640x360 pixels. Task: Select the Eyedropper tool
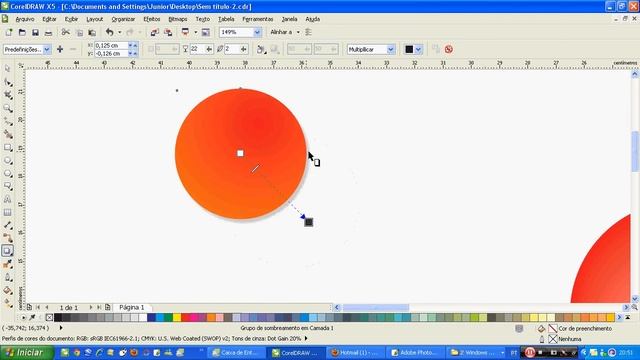pos(7,264)
